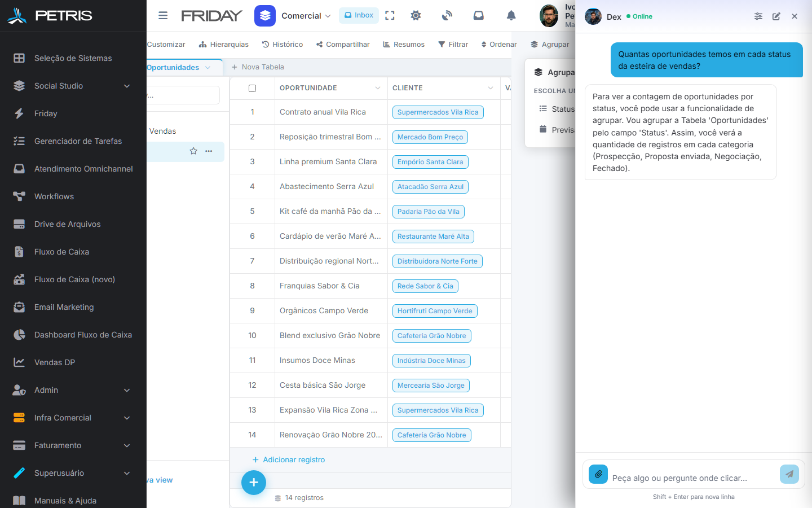Open Hierarquias toolbar option

[224, 45]
